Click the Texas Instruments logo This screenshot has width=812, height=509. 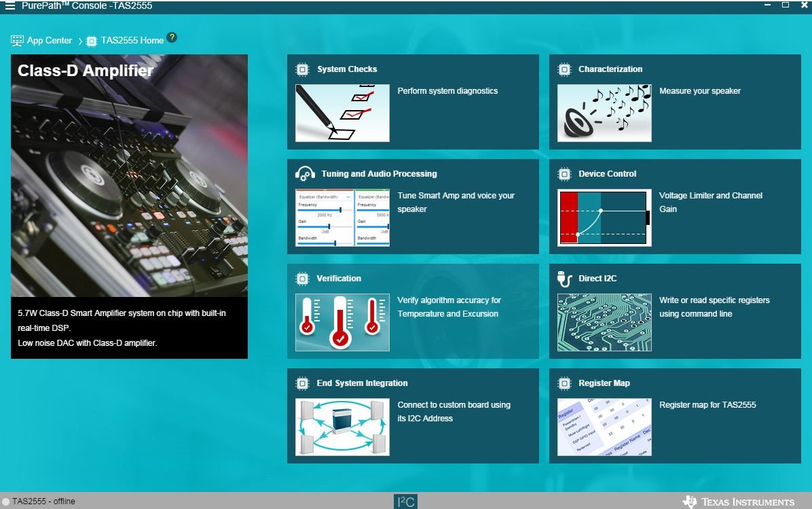point(739,502)
